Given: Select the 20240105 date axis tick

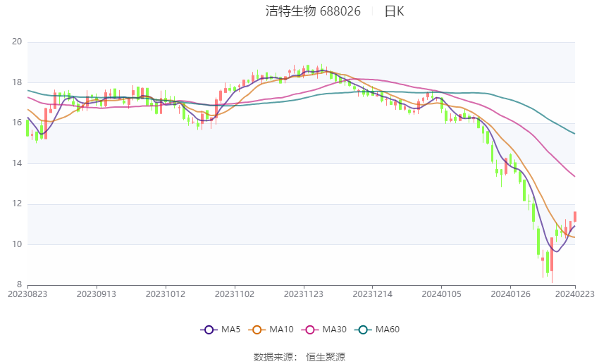Looking at the screenshot, I should [441, 294].
